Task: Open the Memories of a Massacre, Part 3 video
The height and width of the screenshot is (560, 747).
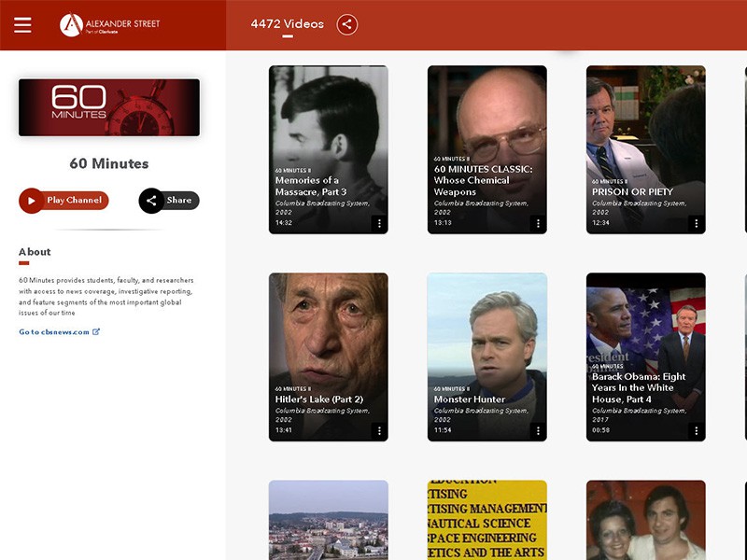Action: pyautogui.click(x=328, y=121)
